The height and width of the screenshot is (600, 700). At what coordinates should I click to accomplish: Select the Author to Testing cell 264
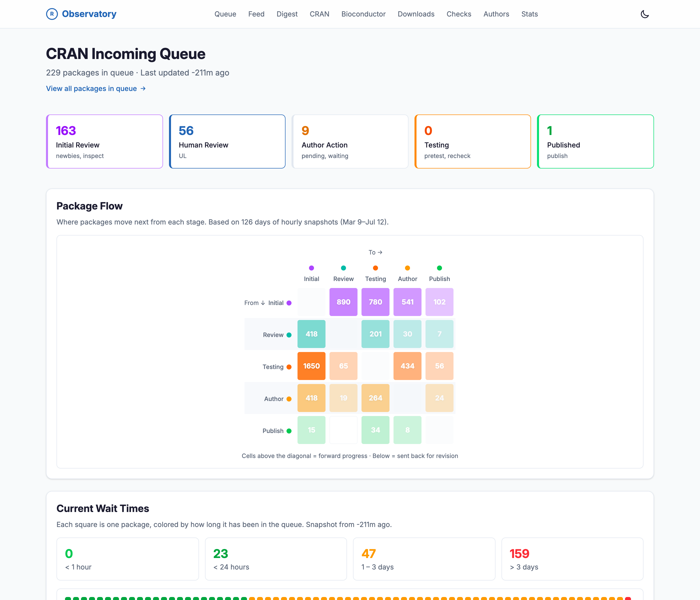tap(375, 398)
